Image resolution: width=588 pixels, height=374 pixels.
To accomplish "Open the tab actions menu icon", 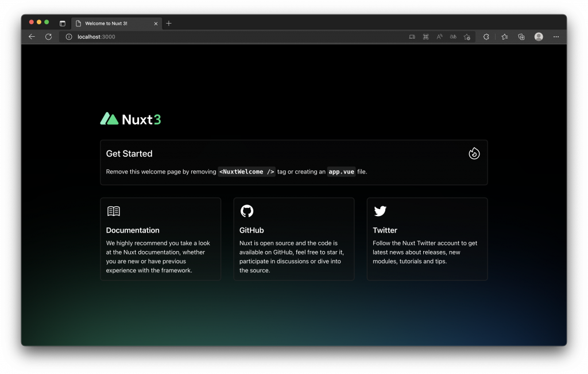I will (x=62, y=23).
